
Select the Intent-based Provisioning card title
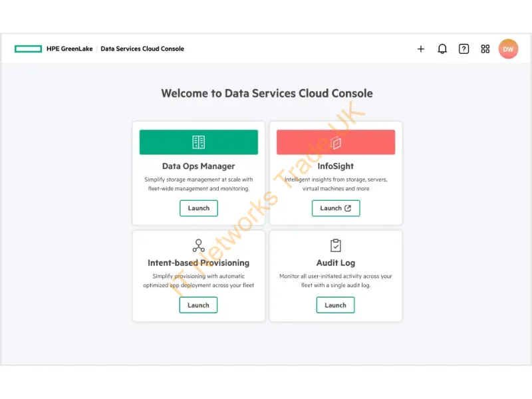(198, 263)
